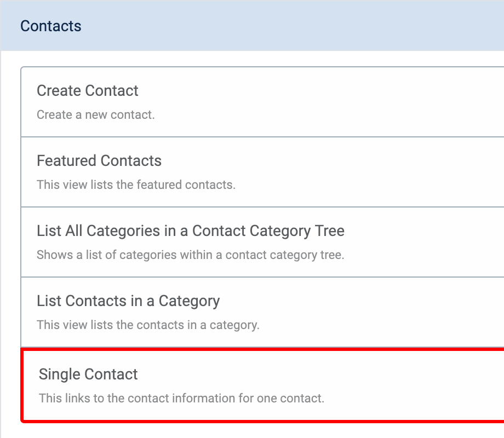504x438 pixels.
Task: Click the word 'Category' in List Contacts title
Action: coord(190,302)
